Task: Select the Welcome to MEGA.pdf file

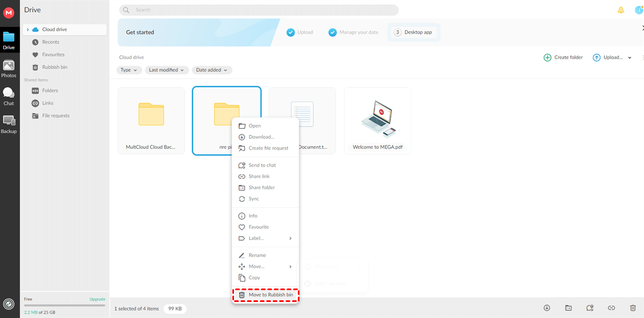Action: (378, 121)
